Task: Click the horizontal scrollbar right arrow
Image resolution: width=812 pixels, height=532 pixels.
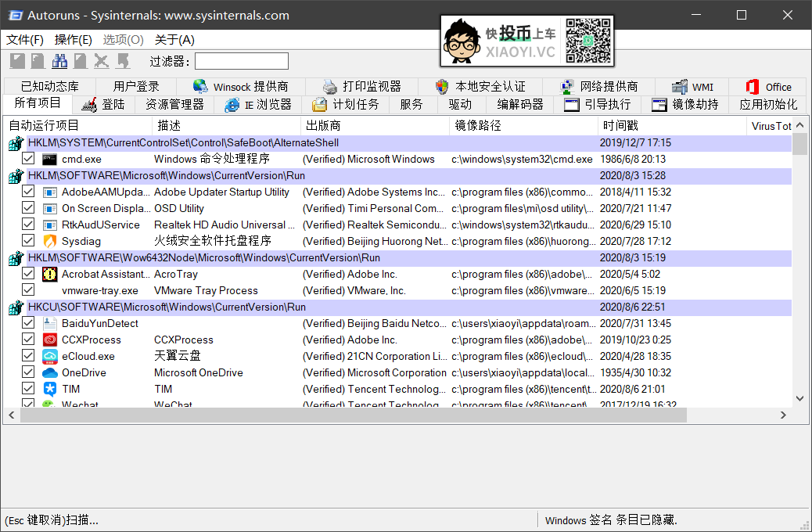Action: (783, 415)
